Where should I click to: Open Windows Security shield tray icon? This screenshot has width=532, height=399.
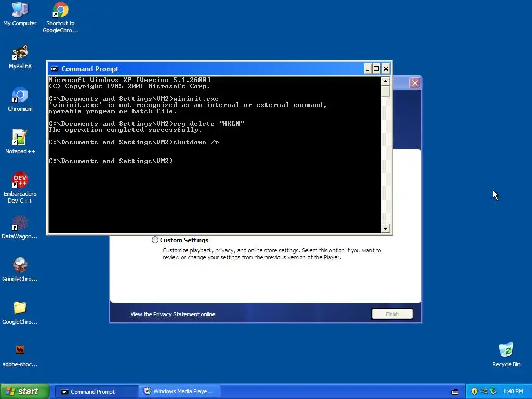pyautogui.click(x=474, y=391)
